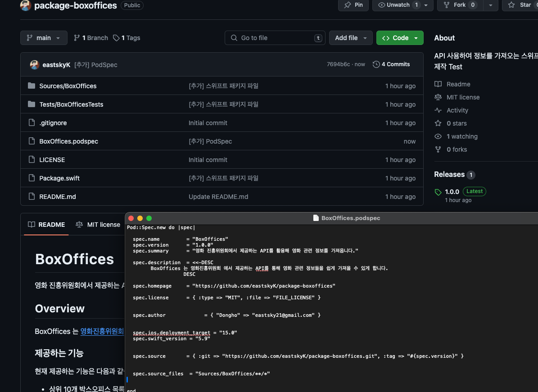Open release 1.0.0
Image resolution: width=538 pixels, height=392 pixels.
452,192
